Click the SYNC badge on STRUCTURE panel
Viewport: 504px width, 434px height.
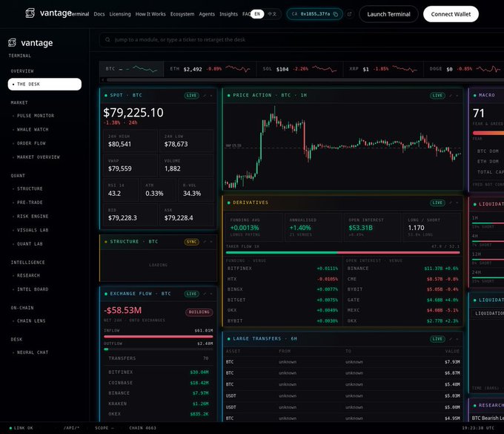(191, 242)
